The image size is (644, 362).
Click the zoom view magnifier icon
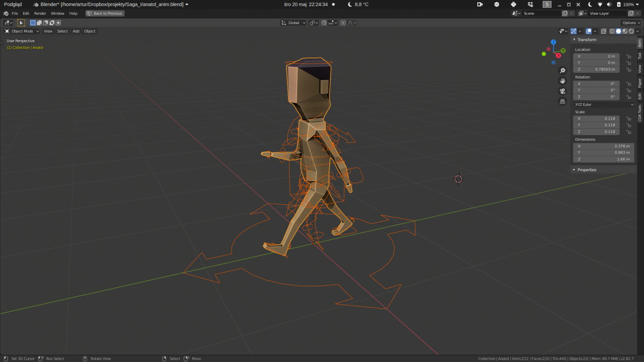point(563,71)
